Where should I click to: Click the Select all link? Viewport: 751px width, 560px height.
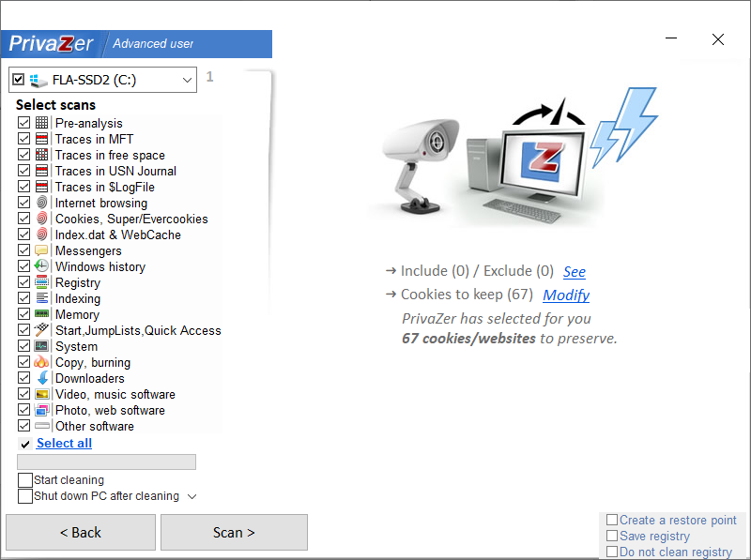click(64, 443)
